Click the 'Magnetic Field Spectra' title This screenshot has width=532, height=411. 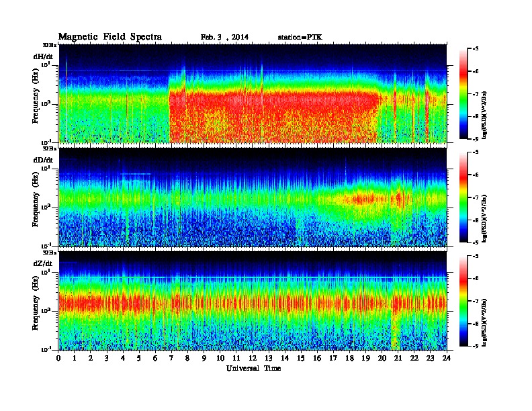pyautogui.click(x=110, y=37)
